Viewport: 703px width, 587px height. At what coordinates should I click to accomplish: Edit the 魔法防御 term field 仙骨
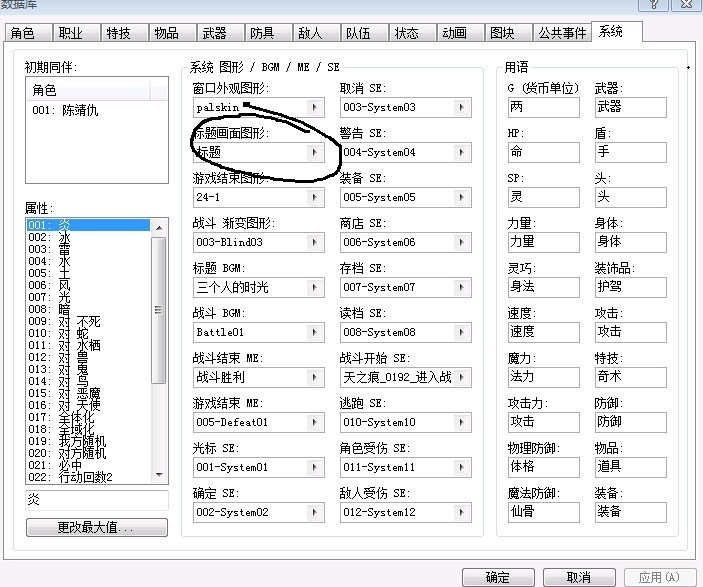[x=543, y=513]
